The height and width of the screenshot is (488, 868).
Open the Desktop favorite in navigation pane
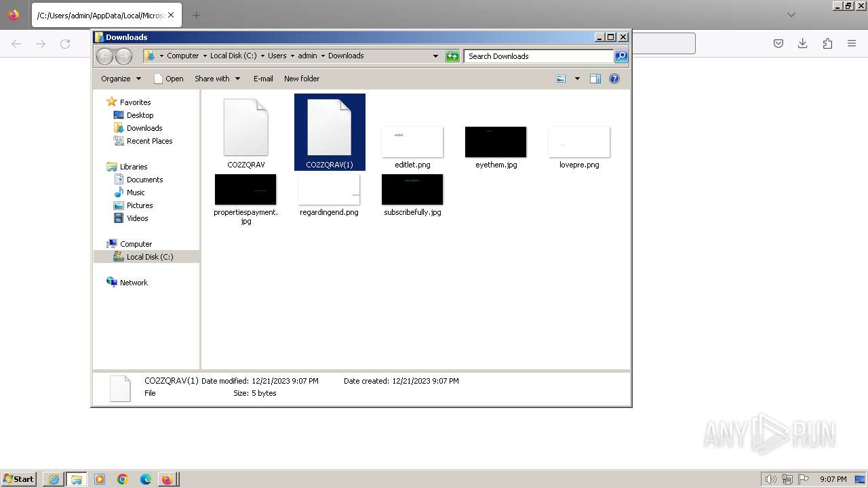140,115
